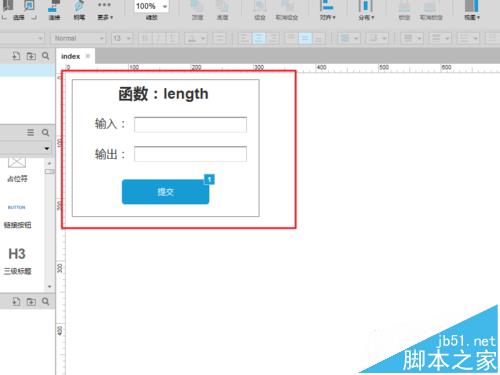This screenshot has width=500, height=375.
Task: Toggle underline text formatting
Action: (x=172, y=38)
